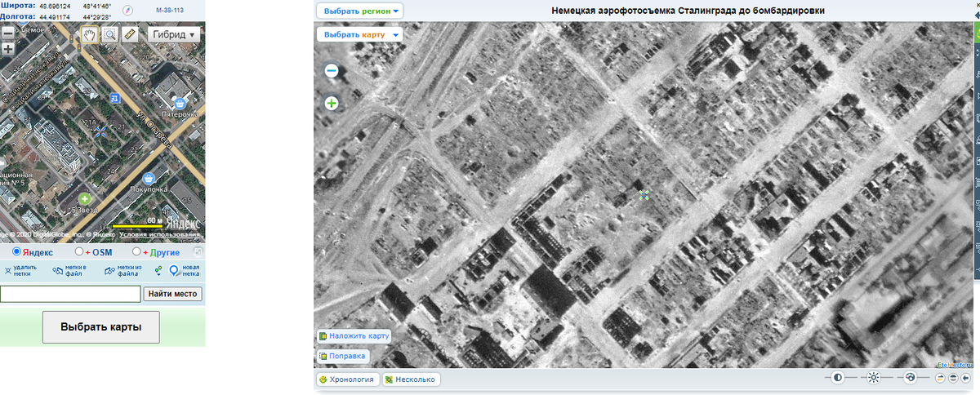Click the placemark on aerial photo
Image resolution: width=980 pixels, height=395 pixels.
(x=644, y=194)
